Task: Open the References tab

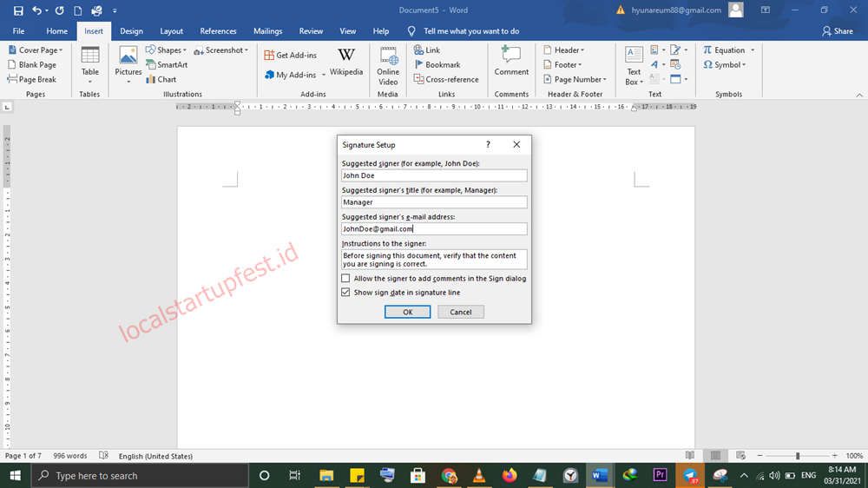Action: (218, 31)
